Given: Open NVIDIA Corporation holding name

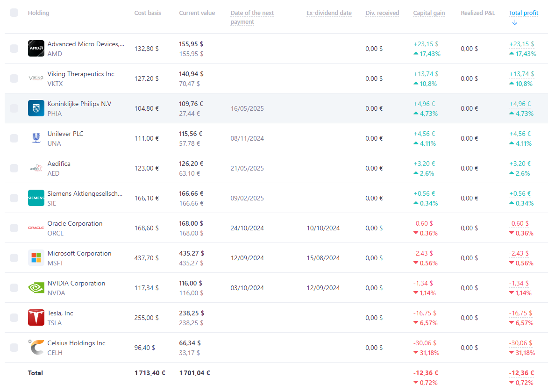Looking at the screenshot, I should click(x=76, y=283).
